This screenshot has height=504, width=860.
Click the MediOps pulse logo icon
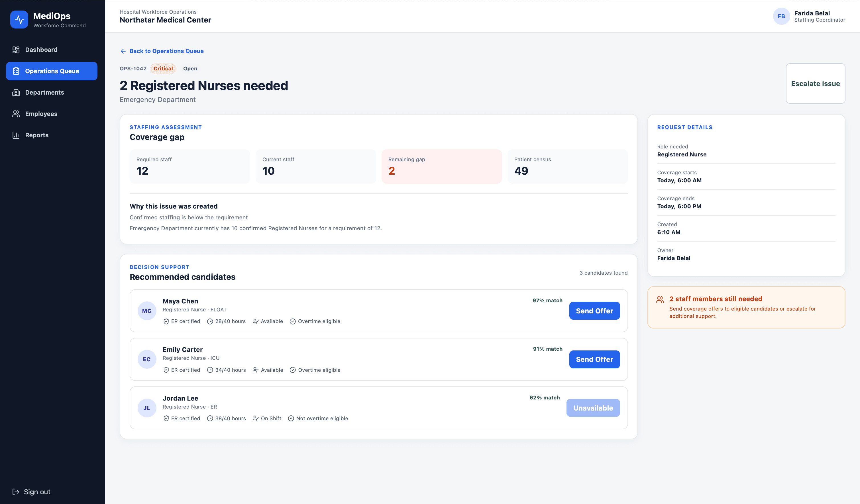coord(19,20)
